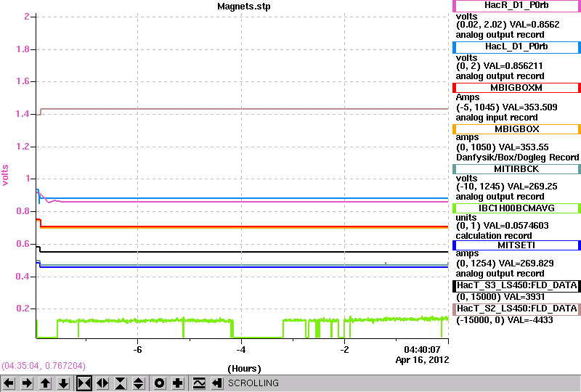Click the VAL=269.829 readout text
581x392 pixels.
click(x=526, y=264)
